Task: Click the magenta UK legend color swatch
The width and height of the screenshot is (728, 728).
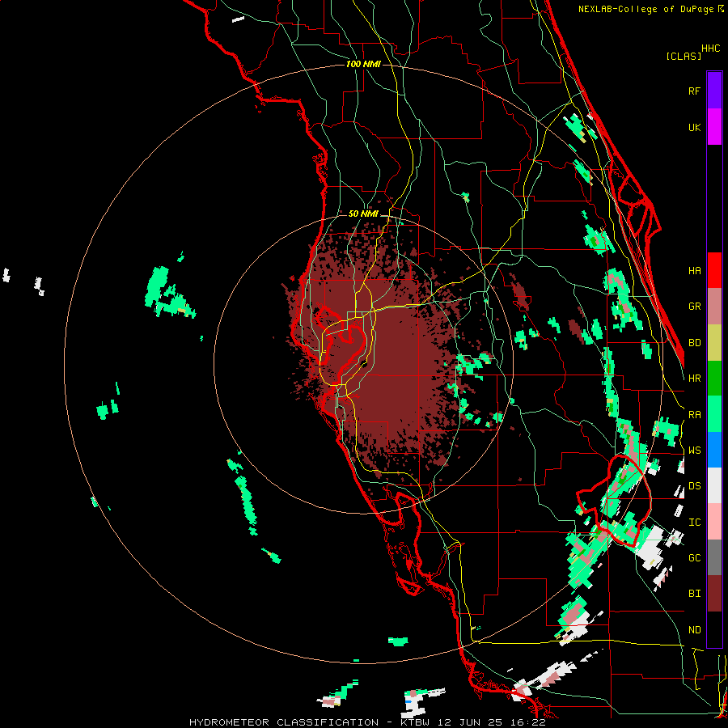Action: pyautogui.click(x=714, y=127)
